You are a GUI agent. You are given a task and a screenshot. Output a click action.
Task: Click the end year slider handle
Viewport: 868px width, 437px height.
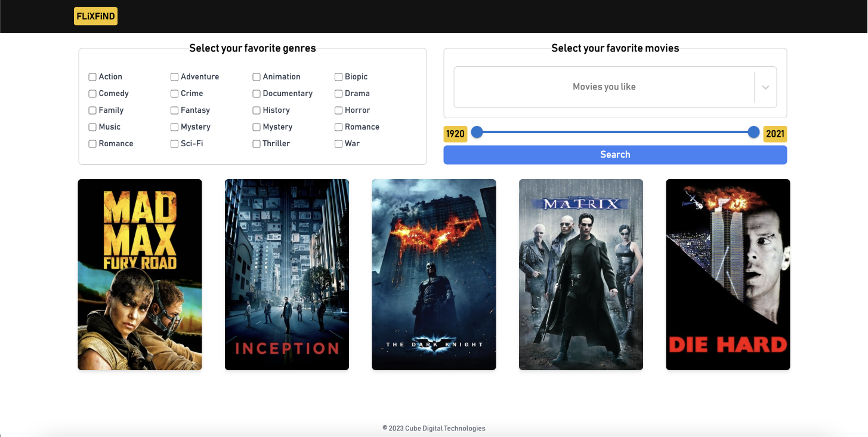pyautogui.click(x=753, y=132)
